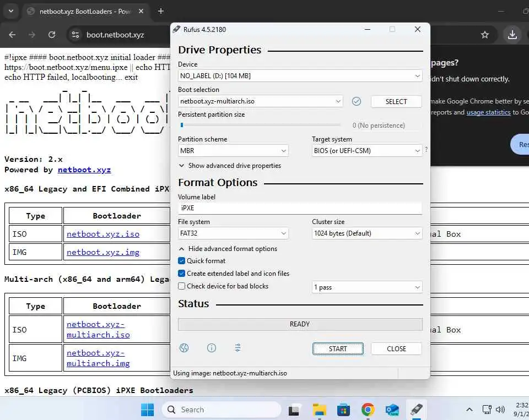This screenshot has width=529, height=420.
Task: Open Windows Start menu
Action: pyautogui.click(x=148, y=410)
